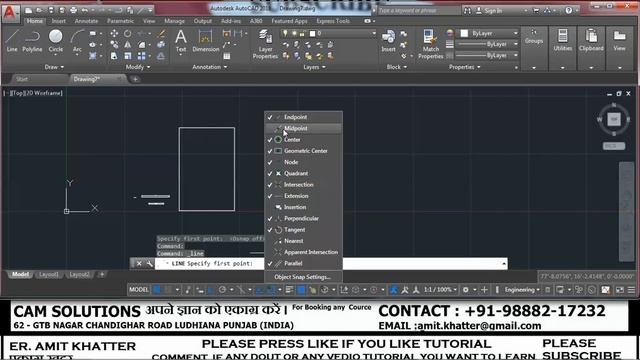Select the Mirror tool in Modify panel
Image resolution: width=640 pixels, height=360 pixels.
click(x=128, y=44)
